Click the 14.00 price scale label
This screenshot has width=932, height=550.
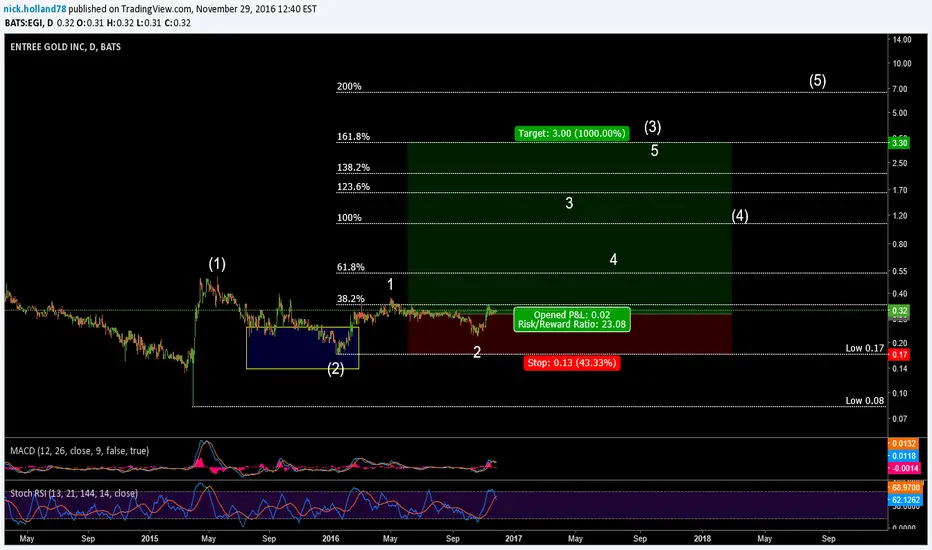click(902, 40)
